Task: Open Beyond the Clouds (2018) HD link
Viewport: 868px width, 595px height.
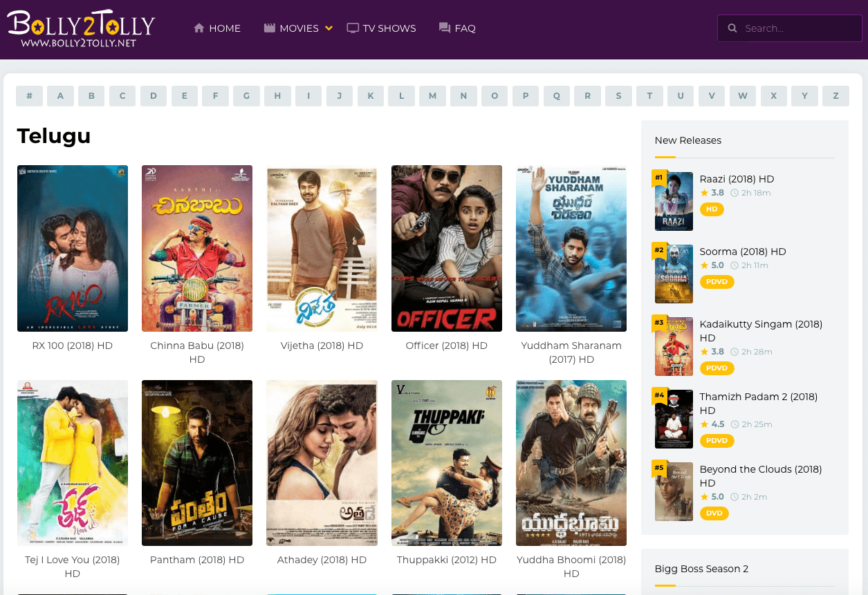Action: pos(761,476)
